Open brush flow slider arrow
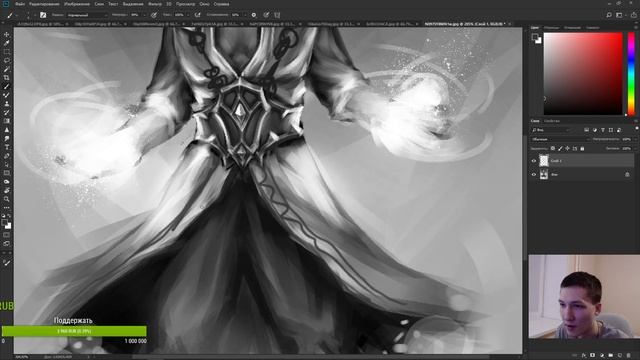640x360 pixels. pyautogui.click(x=188, y=15)
